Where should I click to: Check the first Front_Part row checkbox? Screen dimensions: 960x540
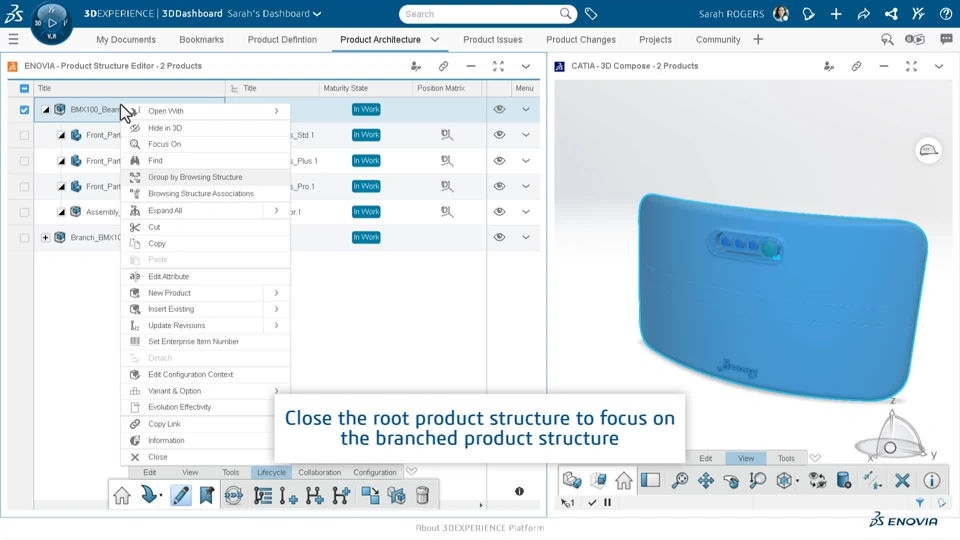point(24,135)
